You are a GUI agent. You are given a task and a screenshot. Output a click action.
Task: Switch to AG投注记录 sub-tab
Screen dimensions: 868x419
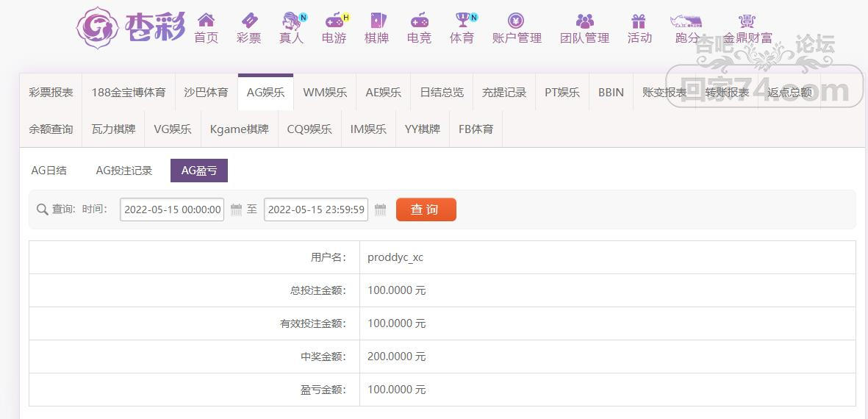[124, 171]
